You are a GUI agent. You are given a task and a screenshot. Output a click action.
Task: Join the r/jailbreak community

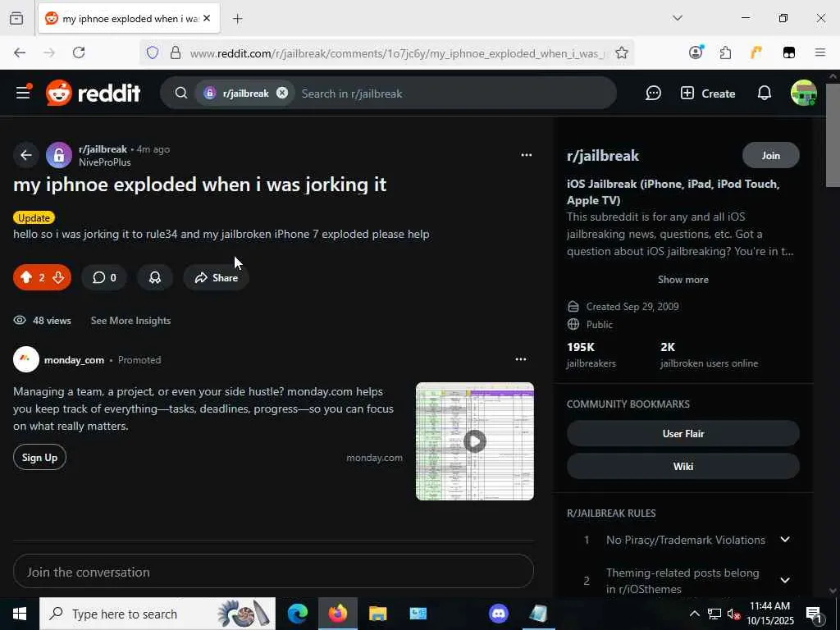coord(771,155)
